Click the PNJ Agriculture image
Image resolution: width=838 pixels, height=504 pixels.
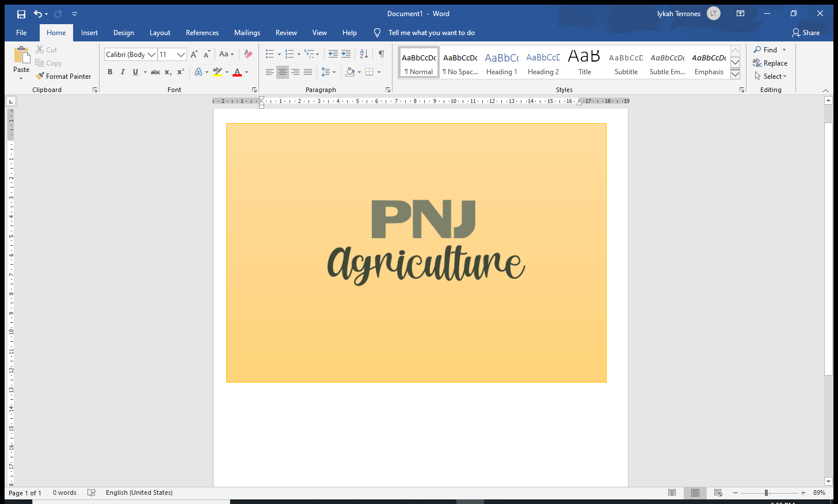416,253
